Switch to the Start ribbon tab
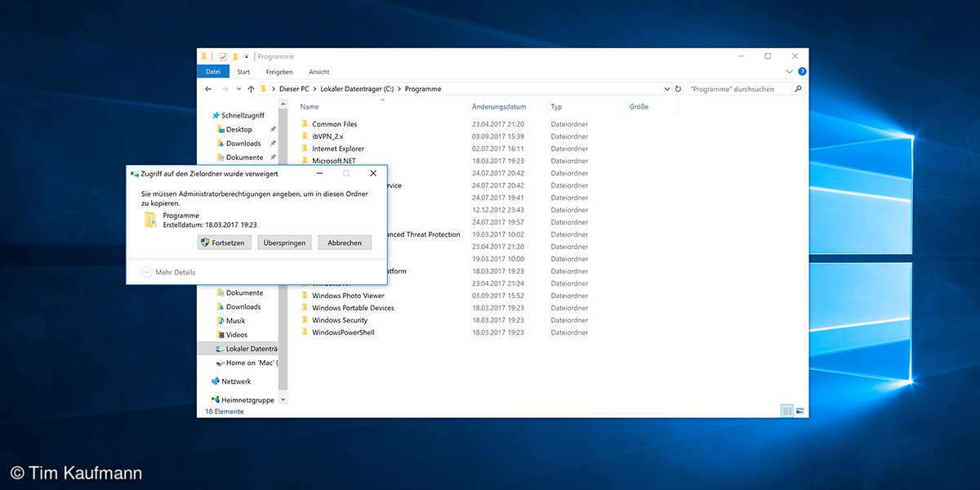Viewport: 980px width, 490px height. (x=243, y=72)
